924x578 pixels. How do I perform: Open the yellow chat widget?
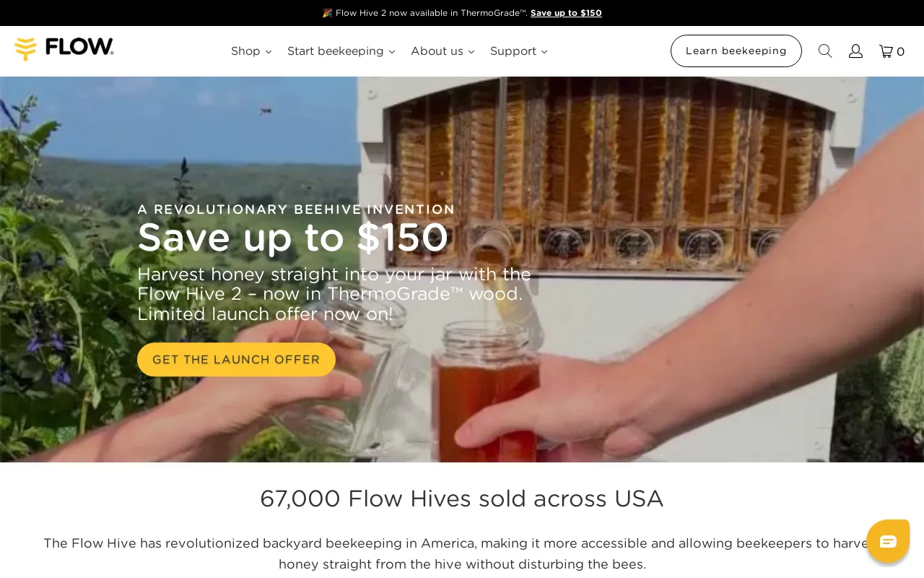click(888, 541)
